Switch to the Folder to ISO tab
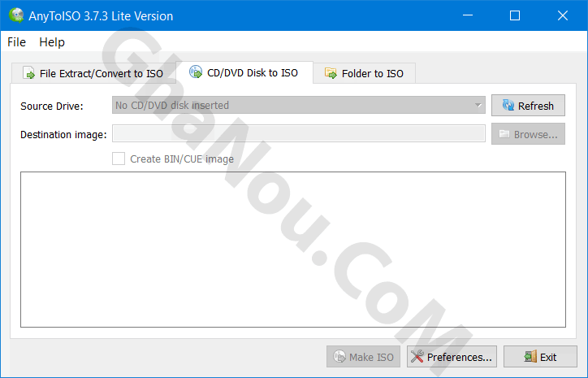This screenshot has height=378, width=588. (x=364, y=73)
